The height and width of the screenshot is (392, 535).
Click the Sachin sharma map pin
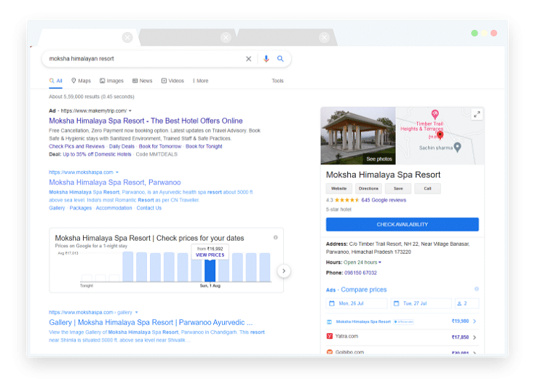coord(458,147)
